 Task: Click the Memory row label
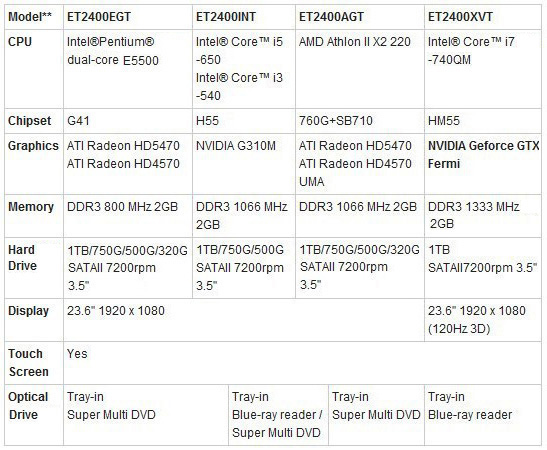pyautogui.click(x=31, y=207)
